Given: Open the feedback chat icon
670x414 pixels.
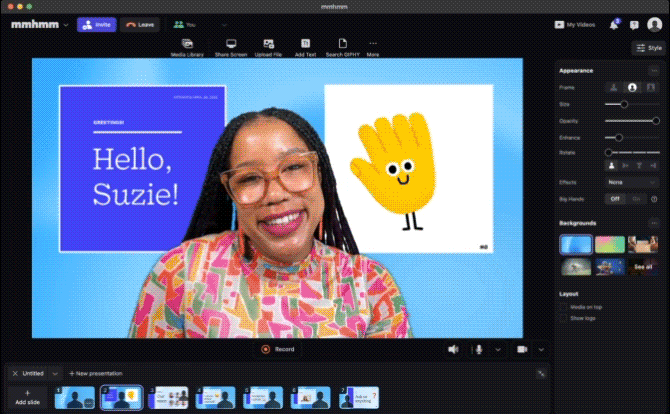Looking at the screenshot, I should pos(634,25).
